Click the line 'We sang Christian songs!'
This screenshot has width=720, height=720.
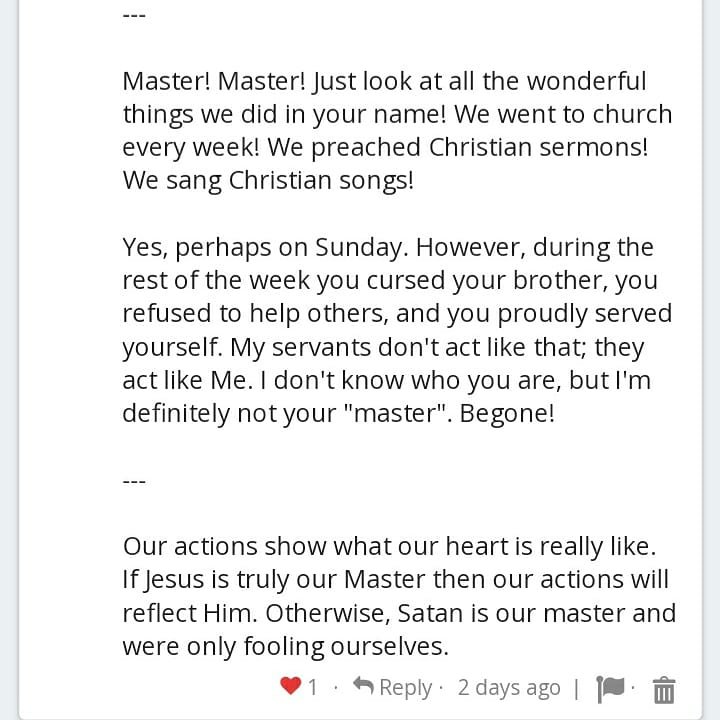pyautogui.click(x=268, y=180)
